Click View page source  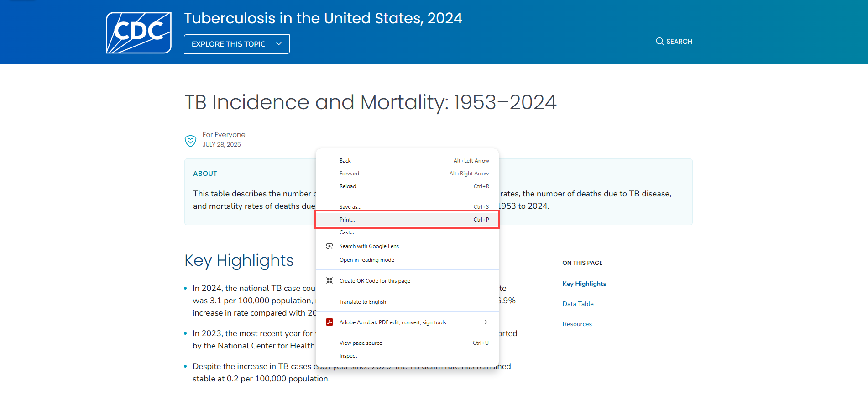361,343
